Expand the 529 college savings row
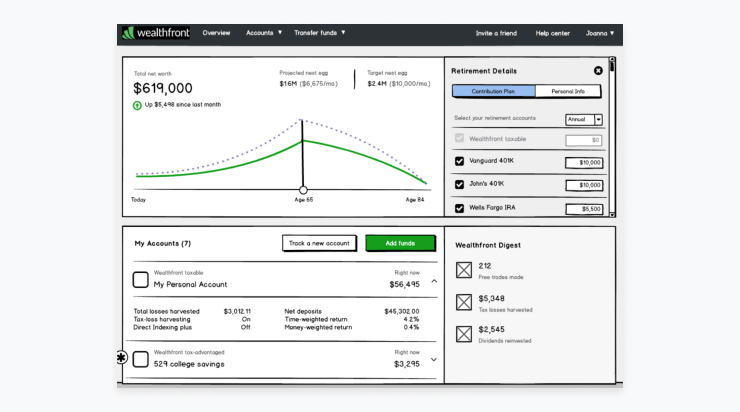 pos(434,360)
